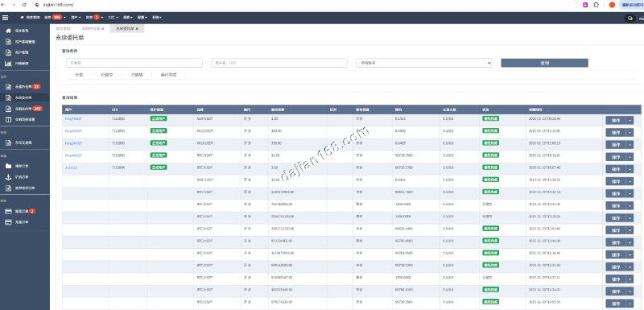Expand the 操作 arrow for the WOC/USDT row
This screenshot has height=310, width=644.
630,181
